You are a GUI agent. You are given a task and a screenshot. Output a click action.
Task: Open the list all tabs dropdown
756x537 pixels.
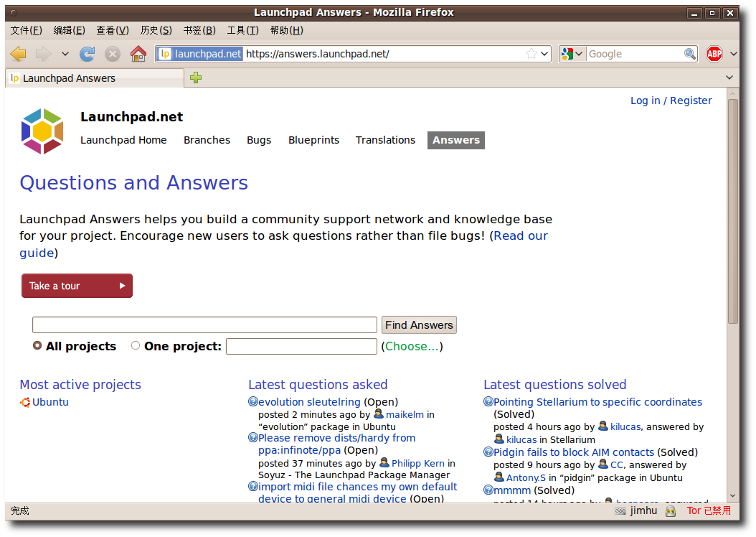729,78
